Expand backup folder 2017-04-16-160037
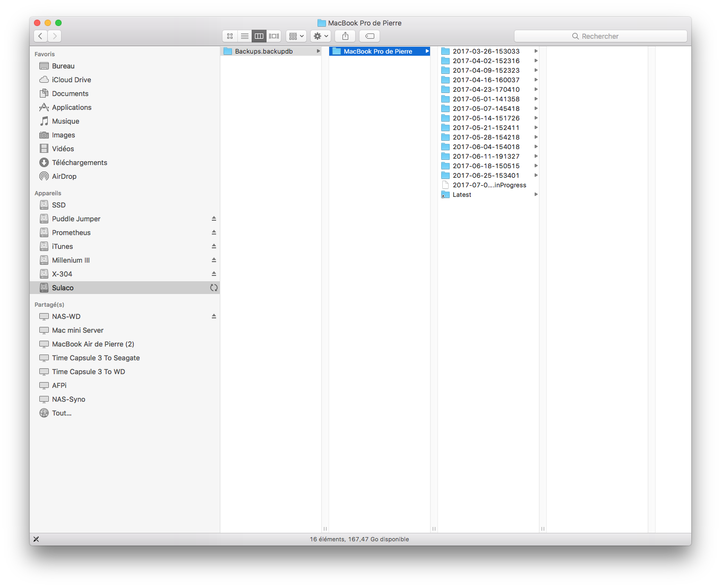This screenshot has height=588, width=721. (x=536, y=80)
